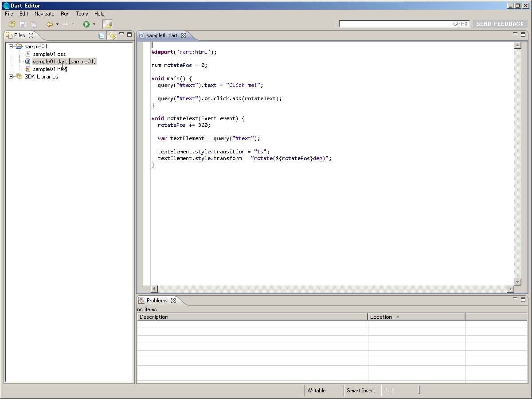Viewport: 532px width, 399px height.
Task: Minimize the Files panel
Action: coord(121,34)
